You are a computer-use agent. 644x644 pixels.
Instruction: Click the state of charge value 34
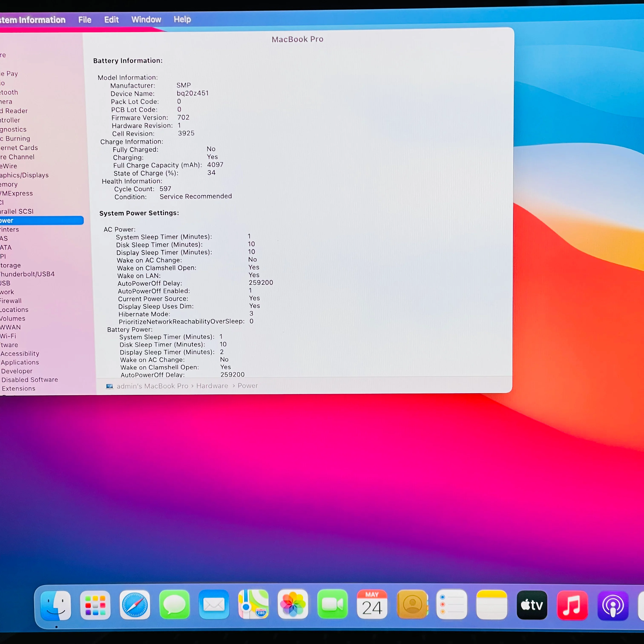(x=211, y=173)
